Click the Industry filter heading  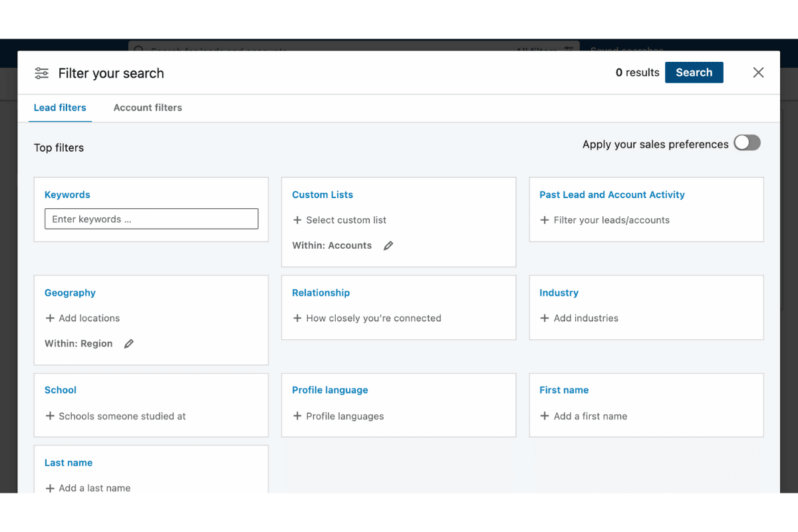[559, 293]
